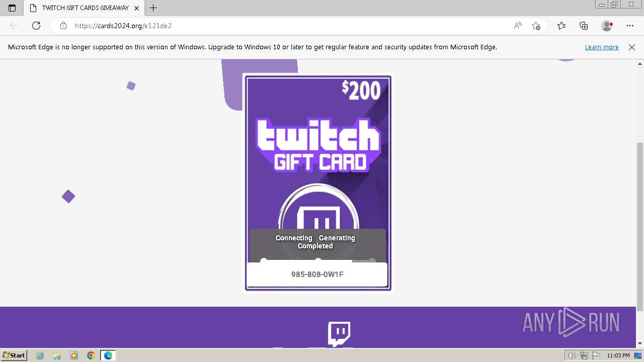Viewport: 644px width, 362px height.
Task: Open the Windows Start menu
Action: (14, 355)
